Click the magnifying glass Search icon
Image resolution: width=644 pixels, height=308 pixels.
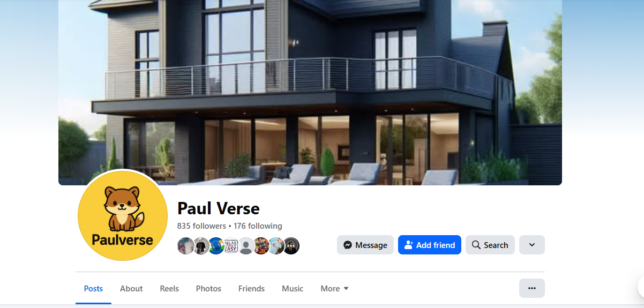pos(476,245)
